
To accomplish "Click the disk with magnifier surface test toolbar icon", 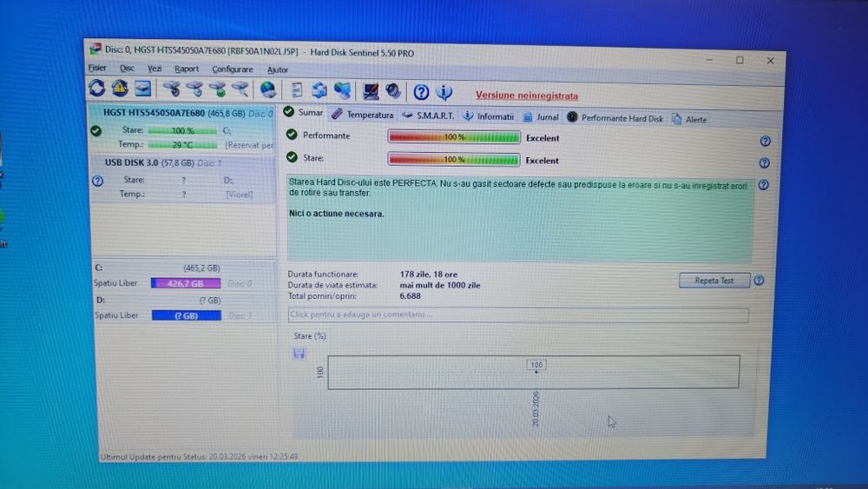I will [240, 89].
